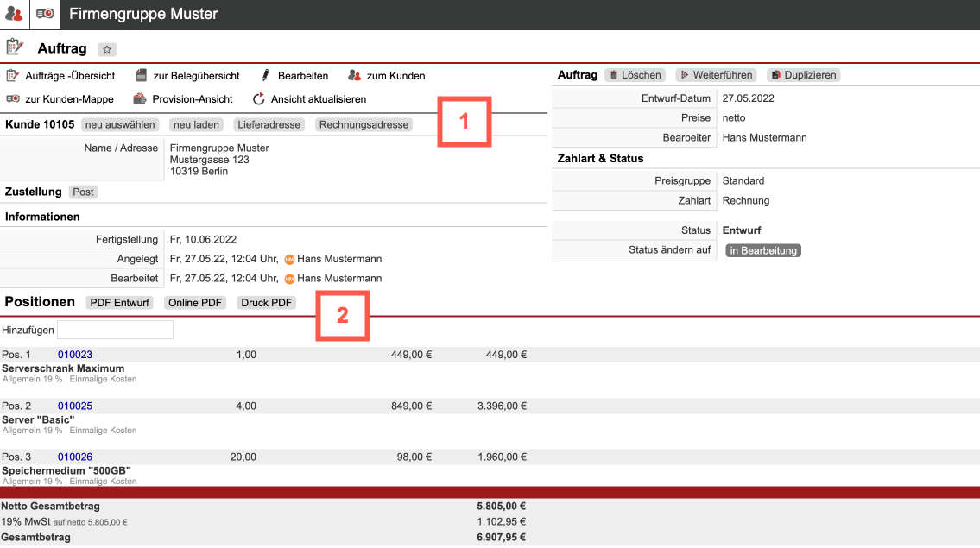Change status to in Bearbeitung
The height and width of the screenshot is (548, 980).
[763, 250]
